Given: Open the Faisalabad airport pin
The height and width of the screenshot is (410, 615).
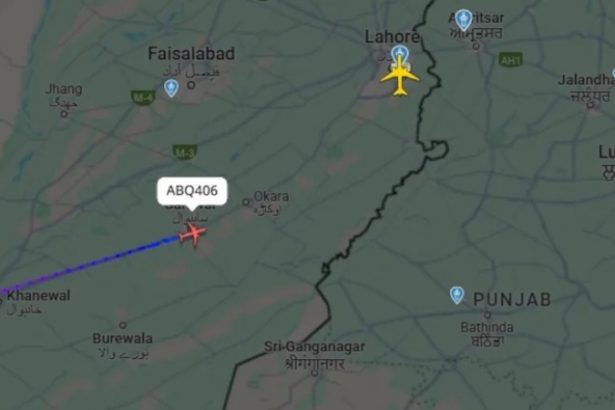Looking at the screenshot, I should pos(171,88).
